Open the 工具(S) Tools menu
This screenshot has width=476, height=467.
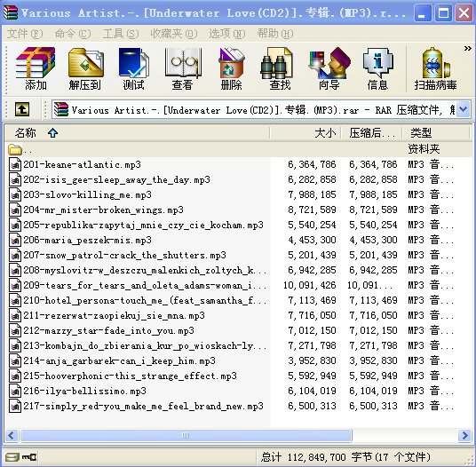(x=121, y=34)
